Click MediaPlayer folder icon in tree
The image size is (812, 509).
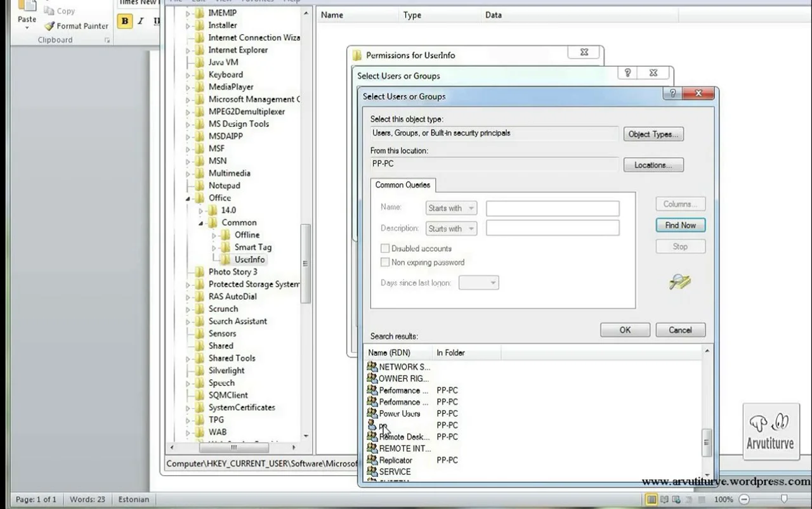[x=200, y=87]
